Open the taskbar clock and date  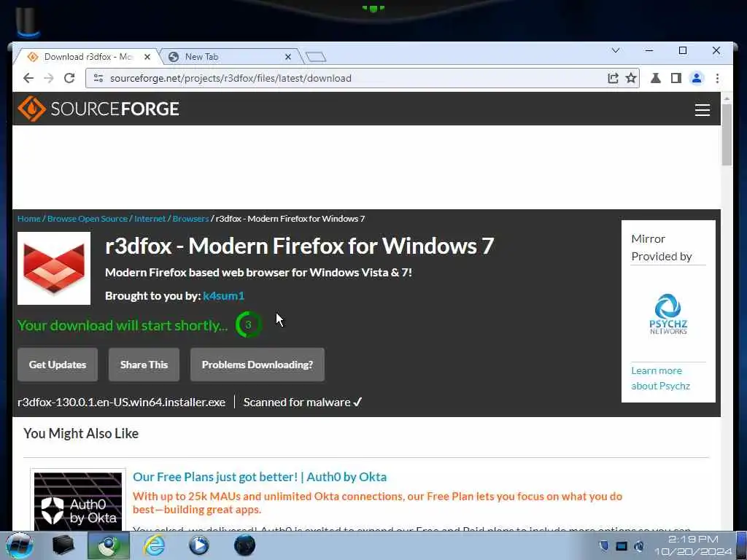693,545
